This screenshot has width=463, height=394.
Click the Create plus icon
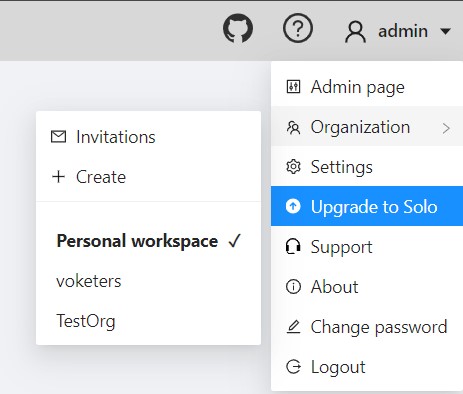tap(58, 177)
